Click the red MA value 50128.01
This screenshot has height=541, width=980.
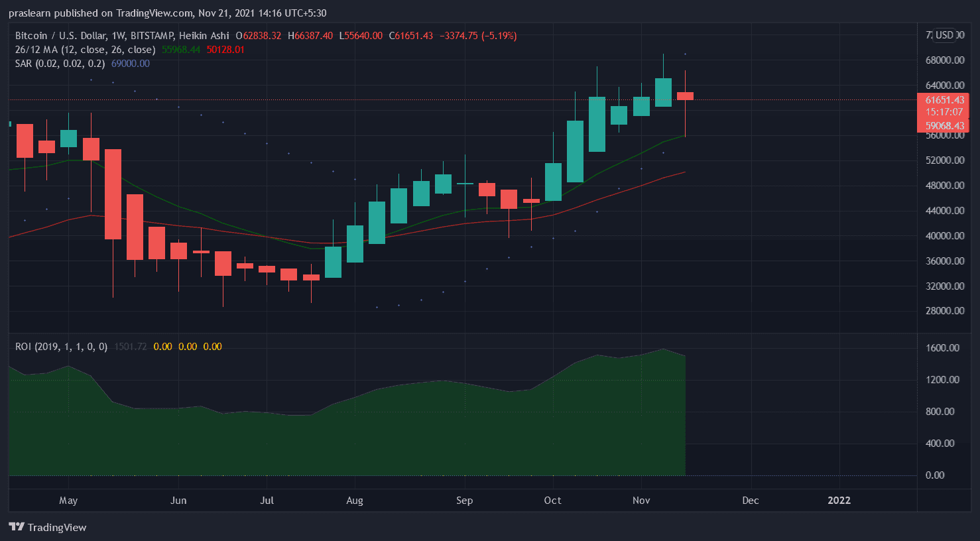(x=225, y=50)
